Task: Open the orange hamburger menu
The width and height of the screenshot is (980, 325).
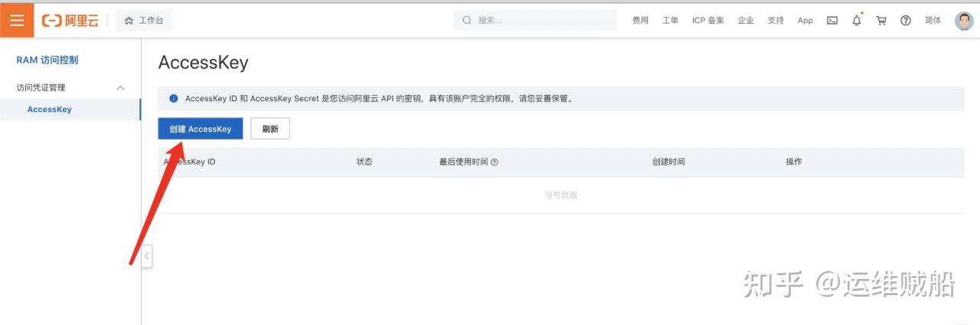Action: click(17, 21)
